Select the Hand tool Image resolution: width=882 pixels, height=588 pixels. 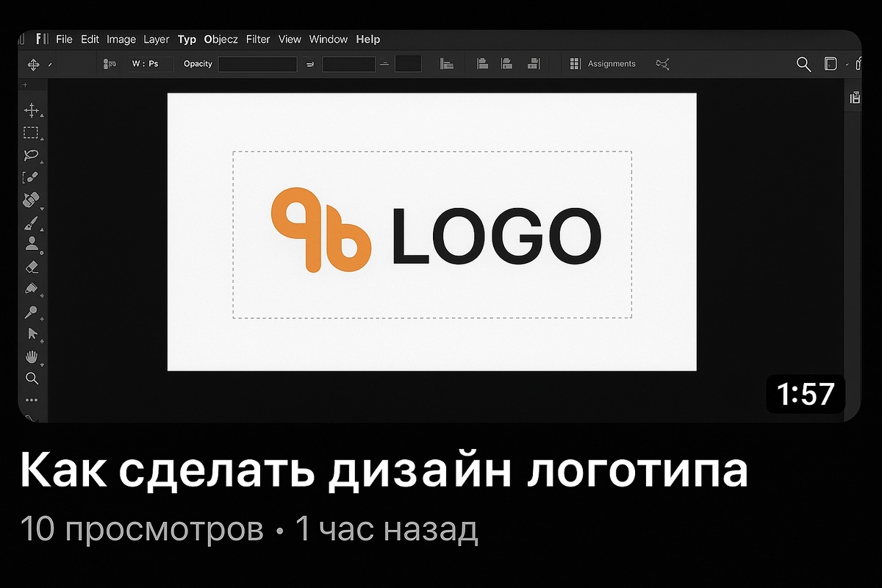(x=32, y=356)
